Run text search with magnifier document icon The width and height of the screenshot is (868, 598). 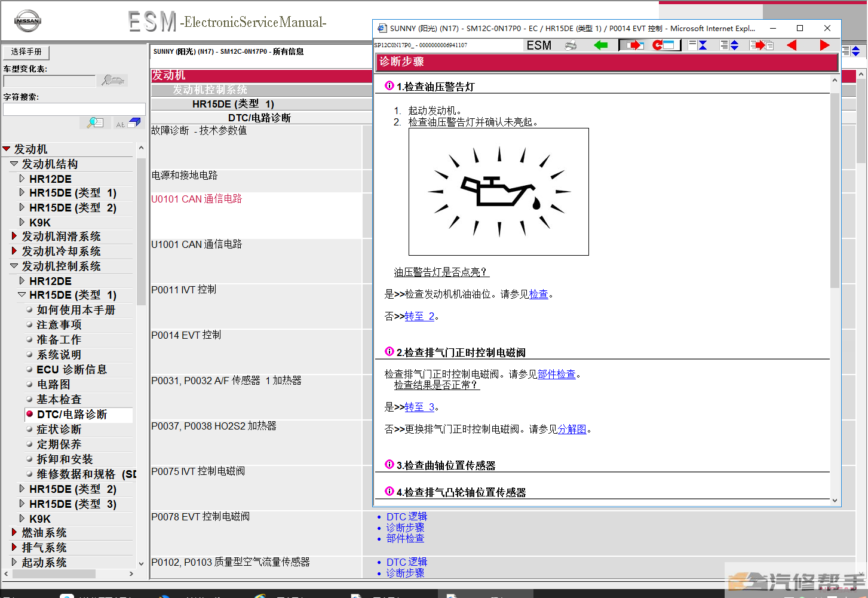coord(95,123)
